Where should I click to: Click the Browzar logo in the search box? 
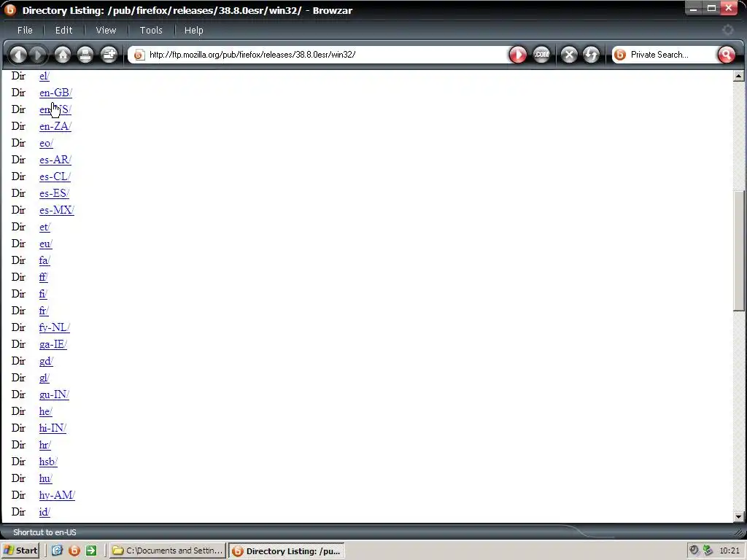click(x=620, y=55)
